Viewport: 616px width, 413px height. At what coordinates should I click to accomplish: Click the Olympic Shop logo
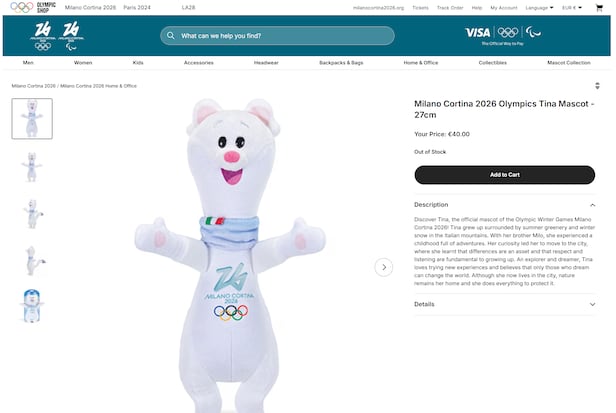tap(33, 7)
